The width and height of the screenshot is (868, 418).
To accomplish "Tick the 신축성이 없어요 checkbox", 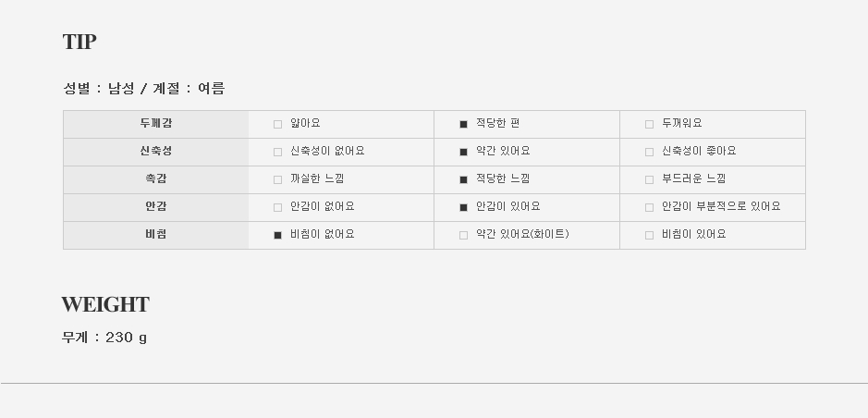I will tap(277, 152).
